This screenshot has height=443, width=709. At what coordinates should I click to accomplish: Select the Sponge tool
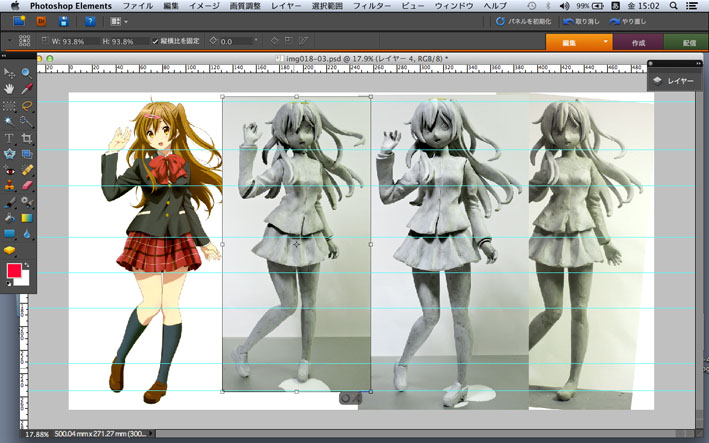[9, 250]
